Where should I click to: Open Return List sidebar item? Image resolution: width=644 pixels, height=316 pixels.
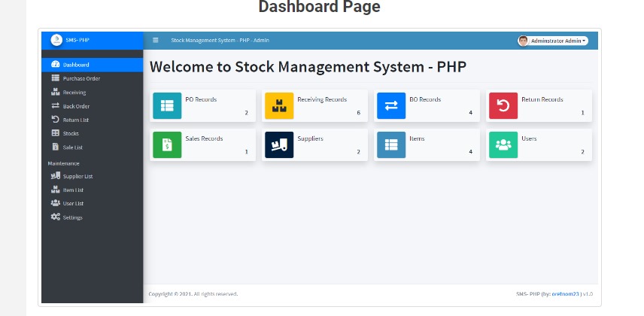(75, 120)
